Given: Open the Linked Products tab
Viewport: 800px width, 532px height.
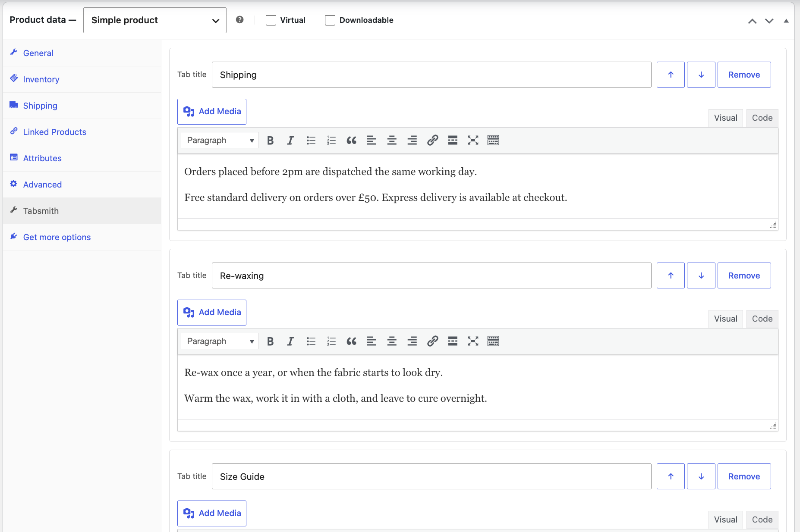Looking at the screenshot, I should tap(82, 132).
